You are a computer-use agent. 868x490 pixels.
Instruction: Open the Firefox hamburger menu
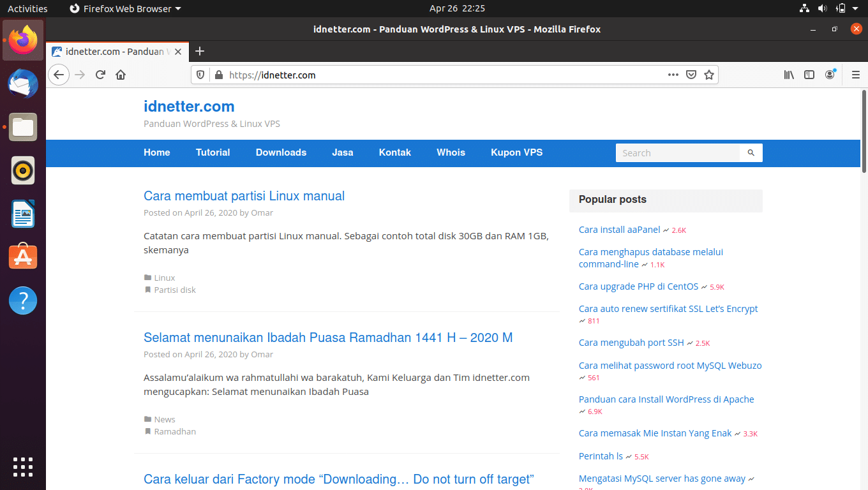click(x=856, y=75)
